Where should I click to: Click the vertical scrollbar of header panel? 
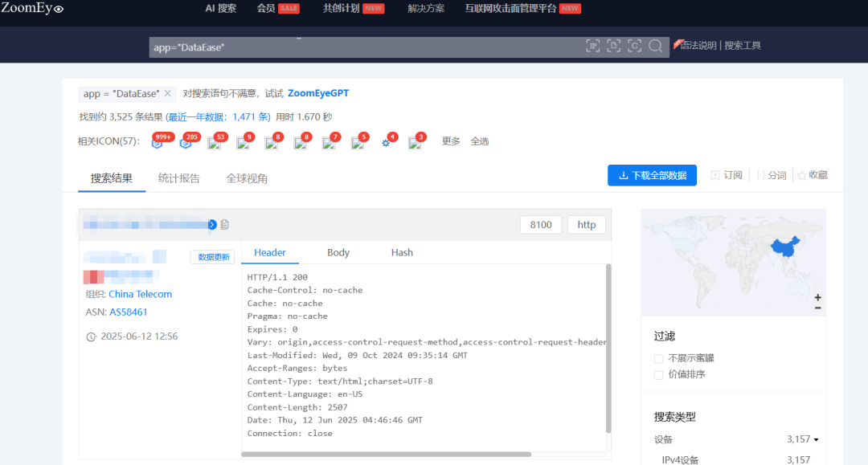pos(608,349)
